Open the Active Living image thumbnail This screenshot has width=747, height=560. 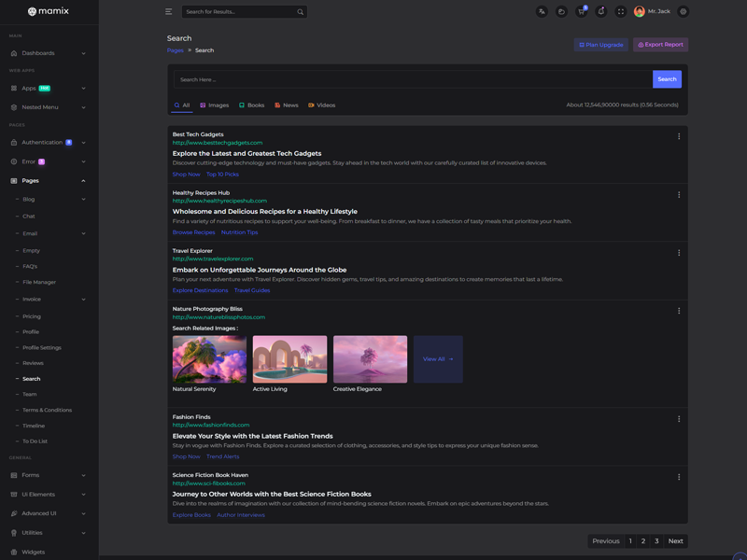click(289, 359)
